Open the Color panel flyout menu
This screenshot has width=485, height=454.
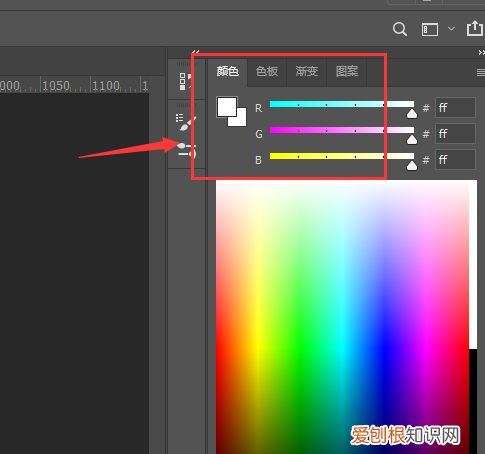(x=481, y=72)
